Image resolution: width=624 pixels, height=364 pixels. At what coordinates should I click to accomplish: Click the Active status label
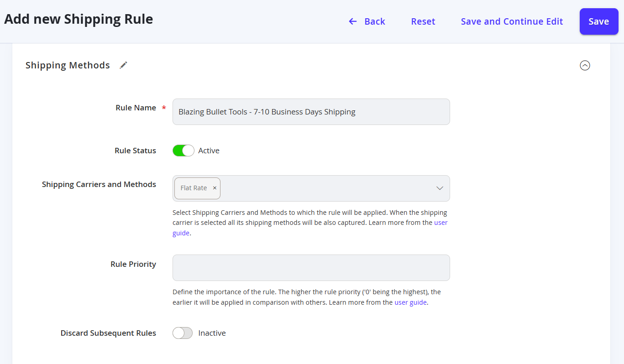point(209,151)
